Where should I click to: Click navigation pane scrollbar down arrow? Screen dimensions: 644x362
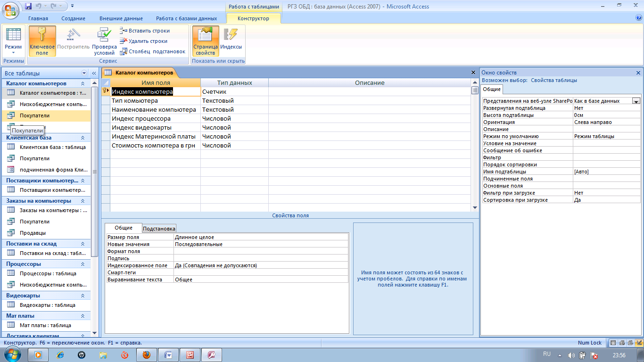click(x=95, y=333)
